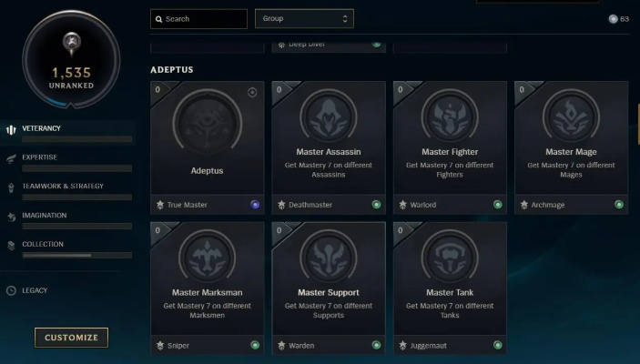Select the Master Tank emblem icon
The image size is (640, 364).
coord(450,257)
